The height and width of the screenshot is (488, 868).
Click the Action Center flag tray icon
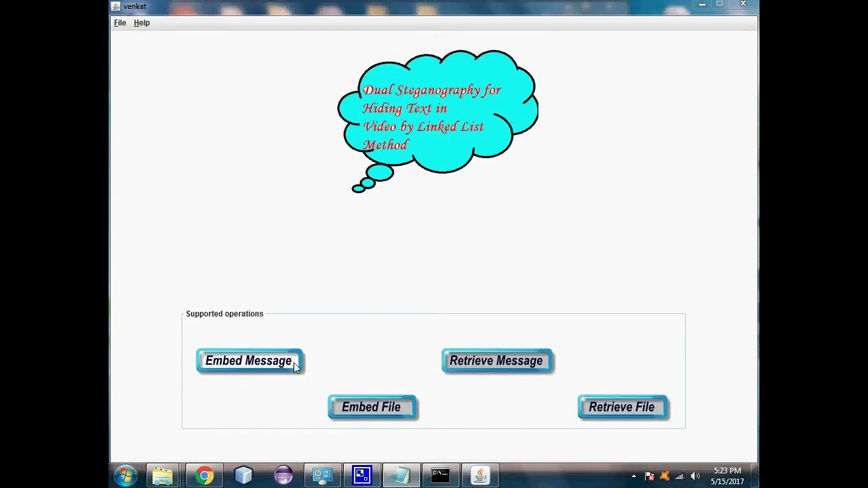tap(649, 476)
